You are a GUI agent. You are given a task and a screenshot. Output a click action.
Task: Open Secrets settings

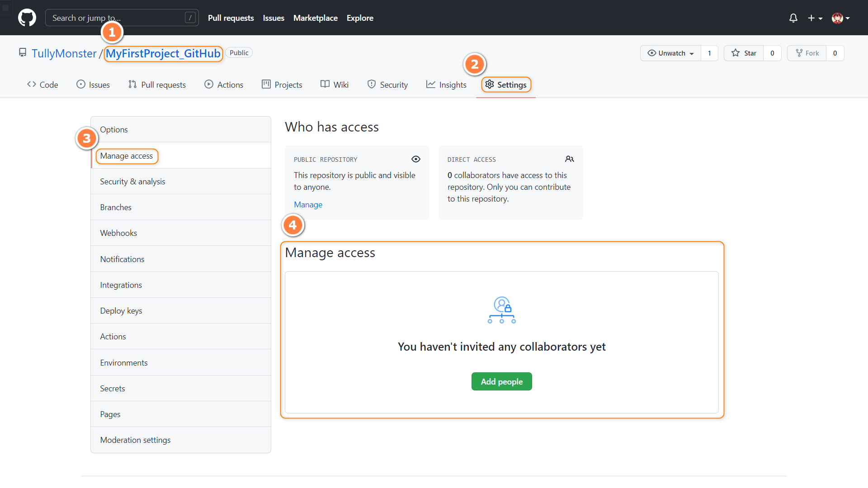(x=181, y=388)
